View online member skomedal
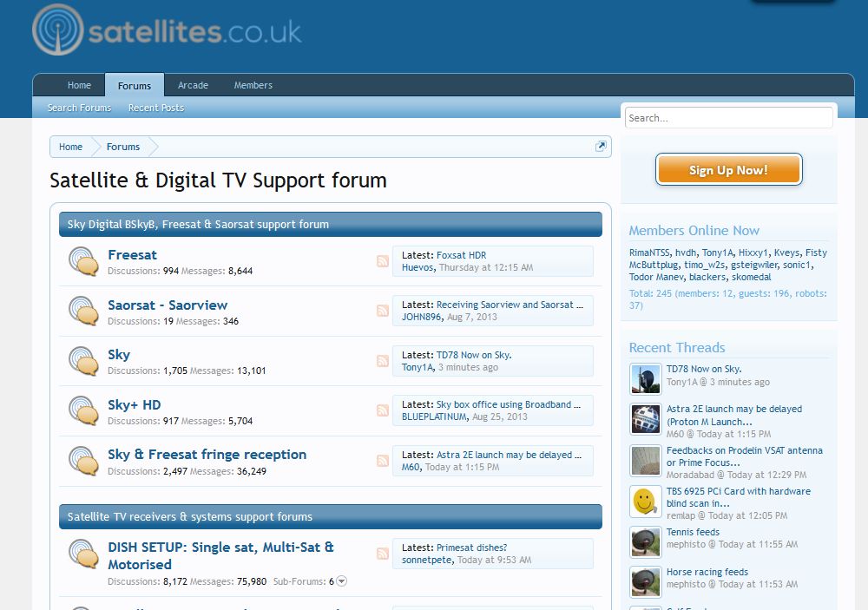 pos(751,277)
